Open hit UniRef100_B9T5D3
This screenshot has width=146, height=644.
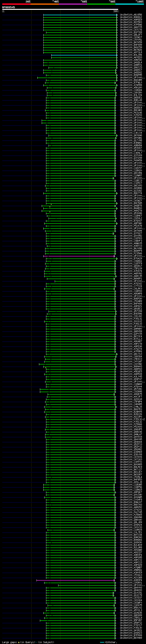click(131, 22)
